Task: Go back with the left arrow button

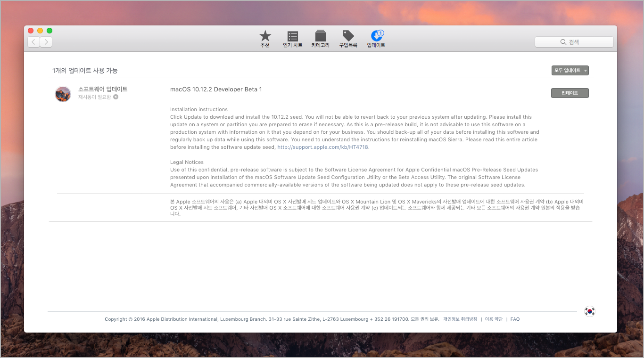Action: click(x=34, y=42)
